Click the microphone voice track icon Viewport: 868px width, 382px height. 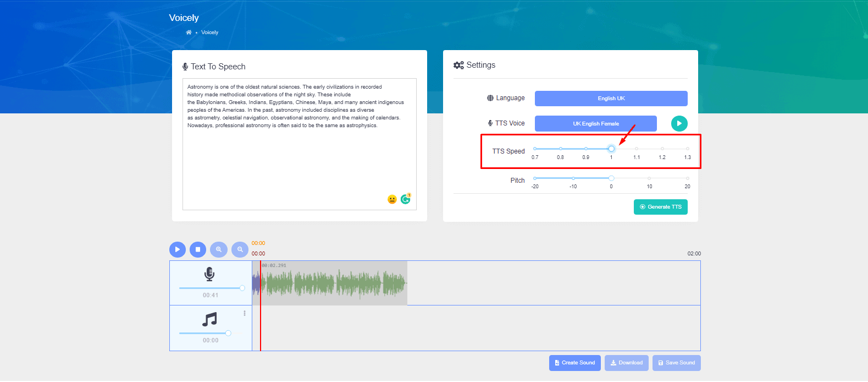pos(209,274)
